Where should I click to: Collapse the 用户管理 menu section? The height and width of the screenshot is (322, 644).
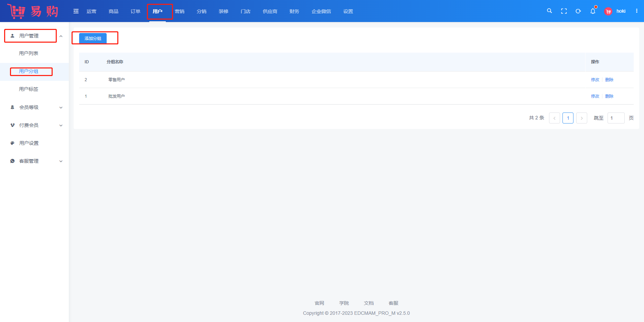[61, 36]
